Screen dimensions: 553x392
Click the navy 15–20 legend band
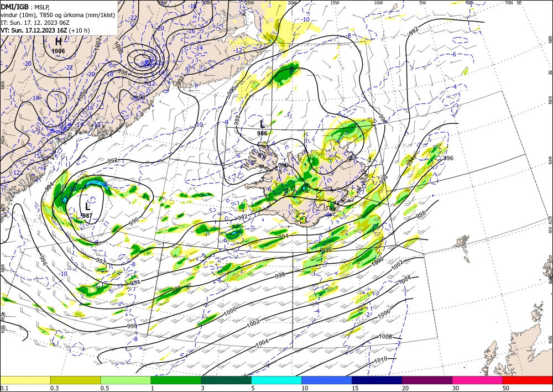tap(377, 380)
